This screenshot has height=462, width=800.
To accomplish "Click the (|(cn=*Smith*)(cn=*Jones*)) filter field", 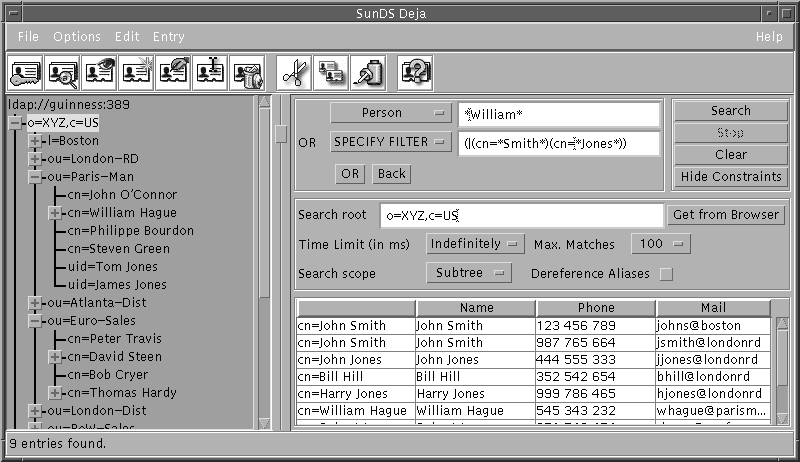I will tap(559, 143).
